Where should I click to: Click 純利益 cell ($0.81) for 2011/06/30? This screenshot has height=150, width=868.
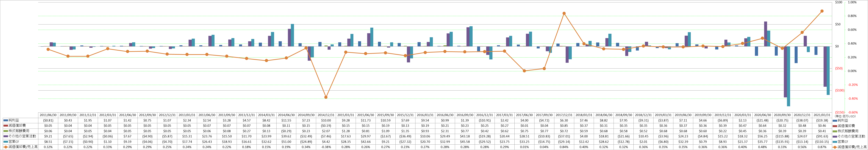point(48,120)
